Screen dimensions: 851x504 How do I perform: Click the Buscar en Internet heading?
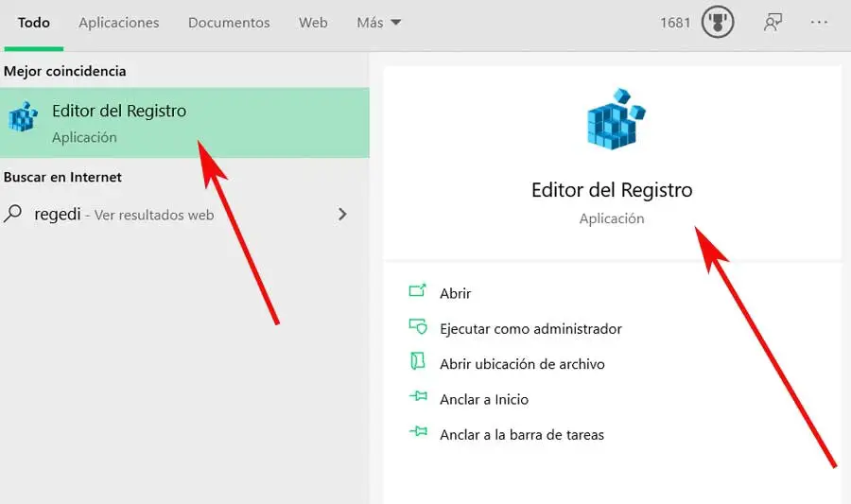[x=62, y=177]
